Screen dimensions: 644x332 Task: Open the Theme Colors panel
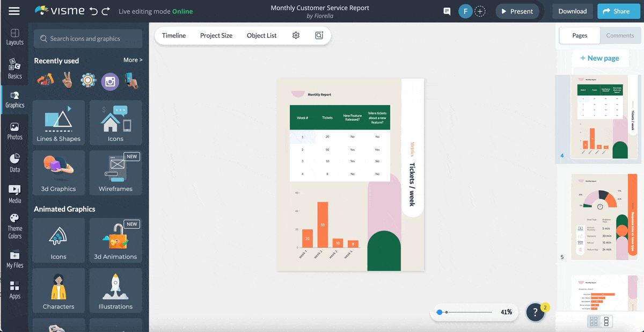pos(14,226)
